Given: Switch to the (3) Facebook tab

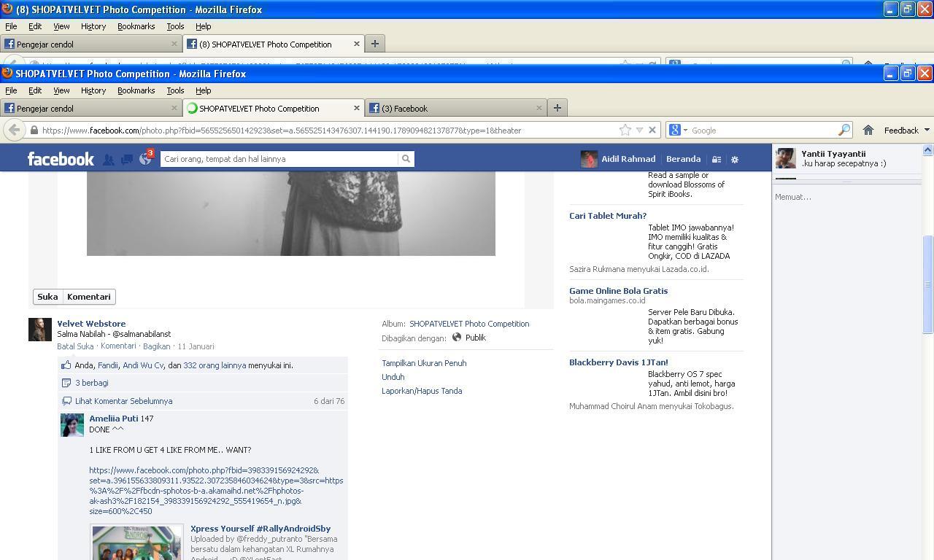Looking at the screenshot, I should point(456,108).
